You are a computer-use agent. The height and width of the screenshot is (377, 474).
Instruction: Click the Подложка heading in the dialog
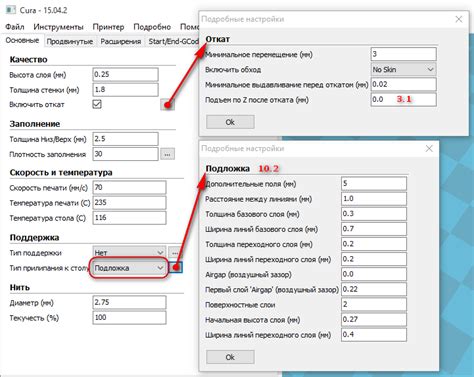point(228,169)
